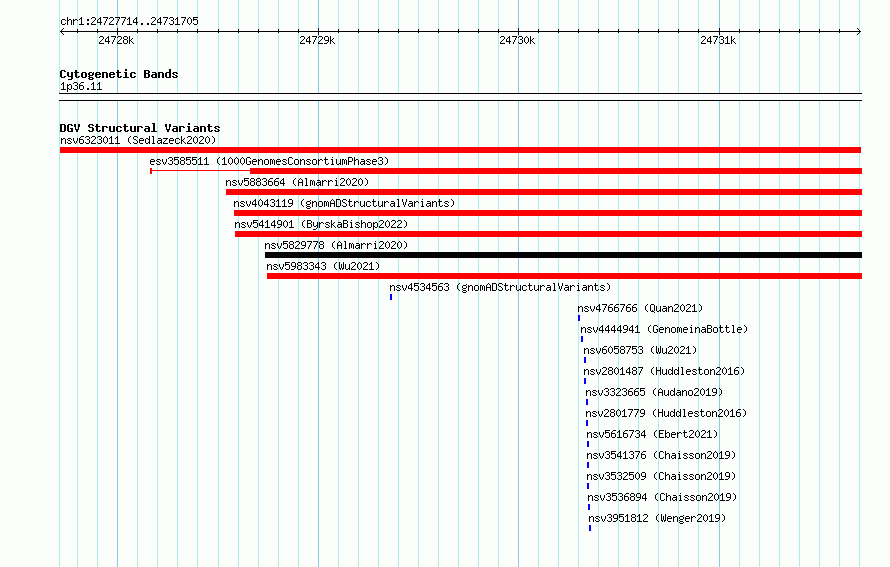Select the red nsv6323011 variant bar
The width and height of the screenshot is (890, 567).
[x=460, y=150]
